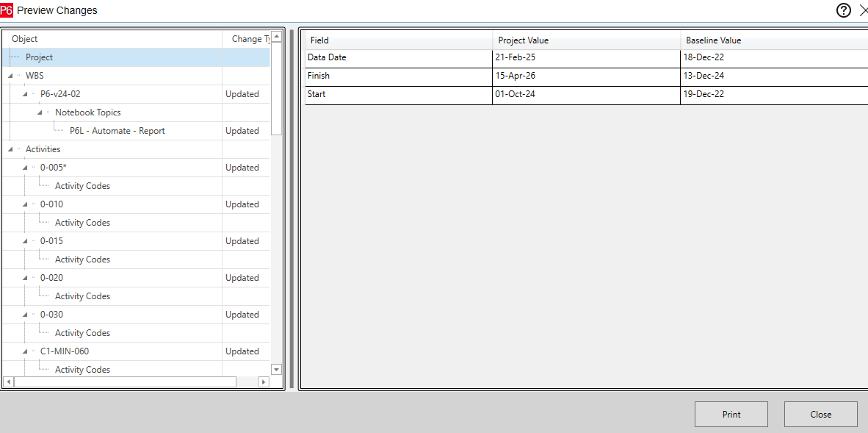This screenshot has height=433, width=868.
Task: Select the Project row in the tree
Action: pyautogui.click(x=40, y=57)
